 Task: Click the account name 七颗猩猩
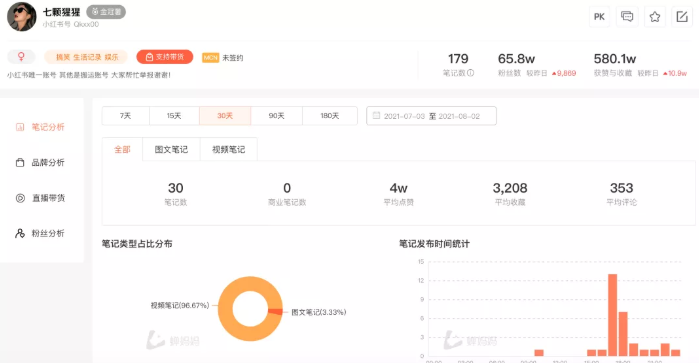point(62,12)
